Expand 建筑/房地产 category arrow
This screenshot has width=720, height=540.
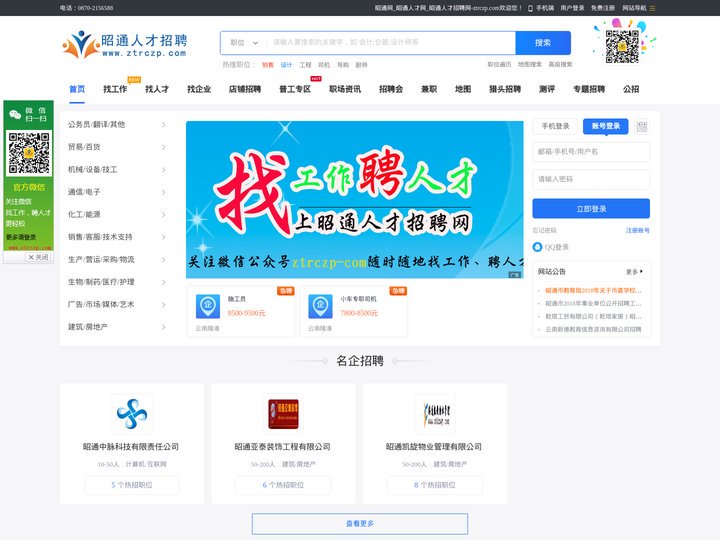tap(163, 327)
